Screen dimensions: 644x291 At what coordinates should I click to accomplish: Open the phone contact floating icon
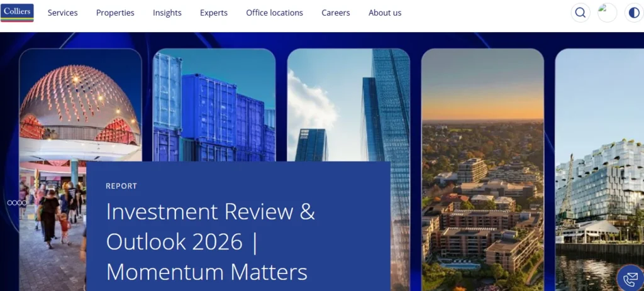coord(630,278)
